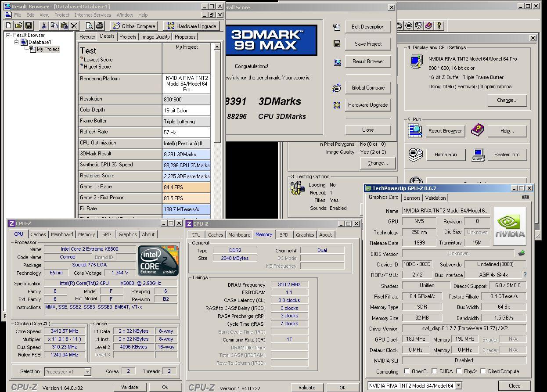Click the Delete X icon in Result Browser toolbar
Image resolution: width=547 pixels, height=392 pixels.
[x=74, y=26]
